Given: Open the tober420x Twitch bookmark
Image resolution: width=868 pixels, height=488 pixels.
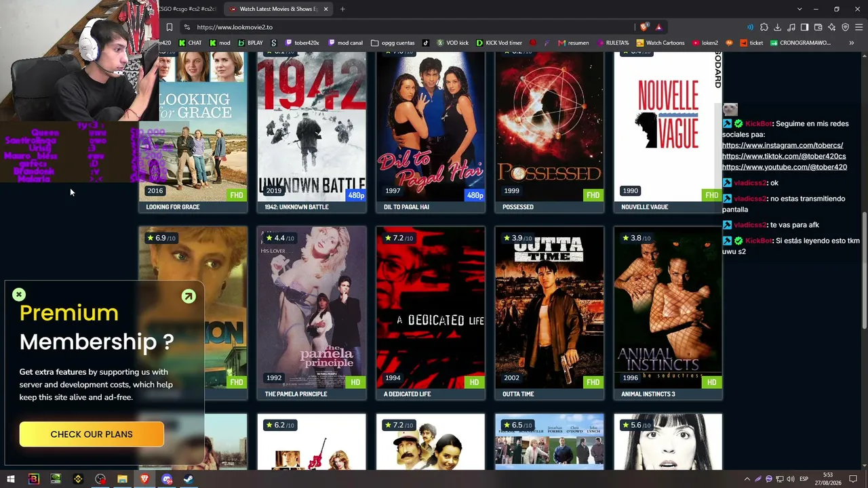Looking at the screenshot, I should [x=302, y=43].
